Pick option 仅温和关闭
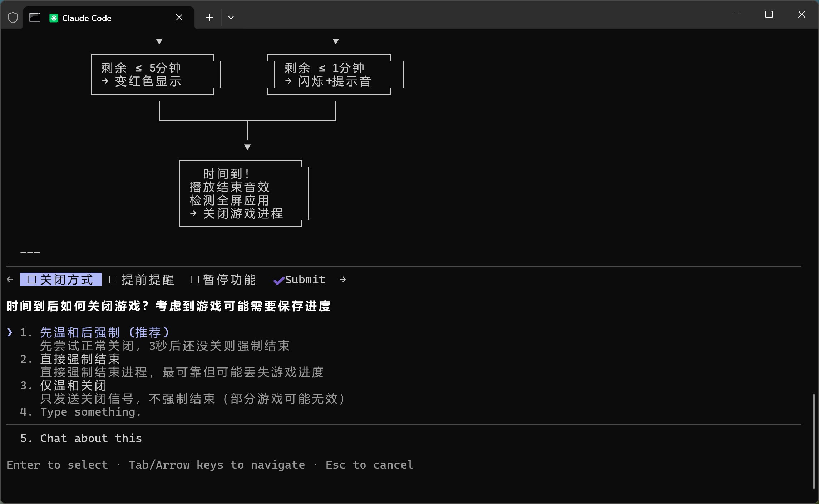 coord(73,386)
